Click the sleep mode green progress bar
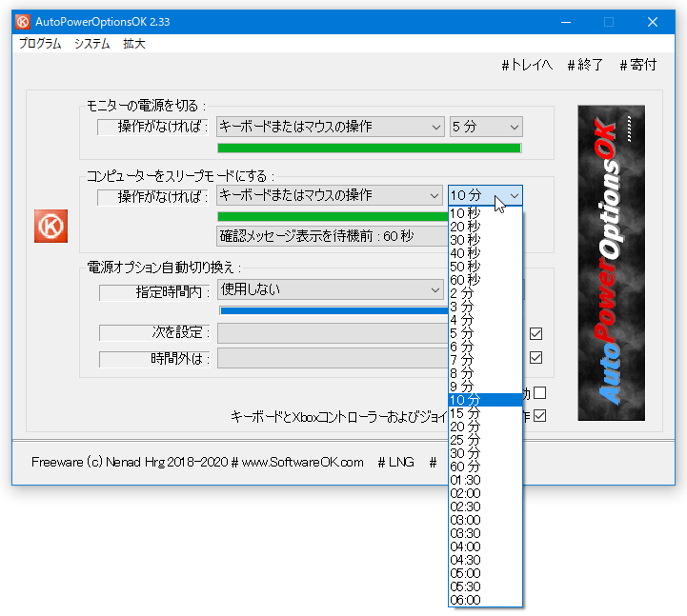Screen dimensions: 687x616 point(333,216)
